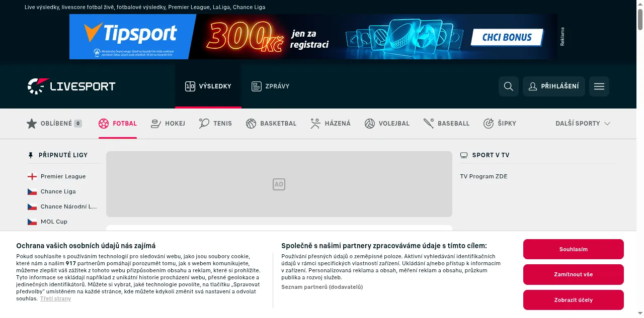Image resolution: width=644 pixels, height=318 pixels.
Task: Click the Zobrazit účely button
Action: point(574,300)
